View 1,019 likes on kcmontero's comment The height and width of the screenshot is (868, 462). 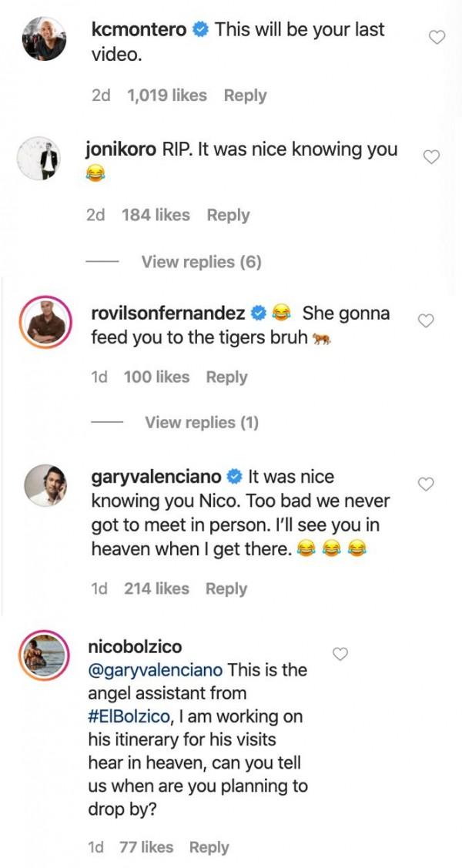tap(167, 96)
